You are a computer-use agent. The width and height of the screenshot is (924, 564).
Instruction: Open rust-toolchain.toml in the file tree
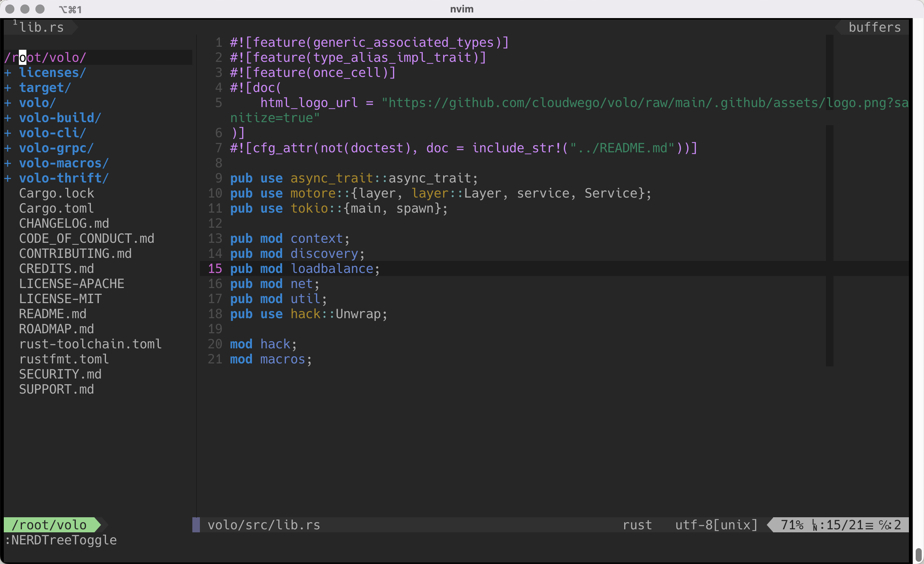tap(91, 344)
